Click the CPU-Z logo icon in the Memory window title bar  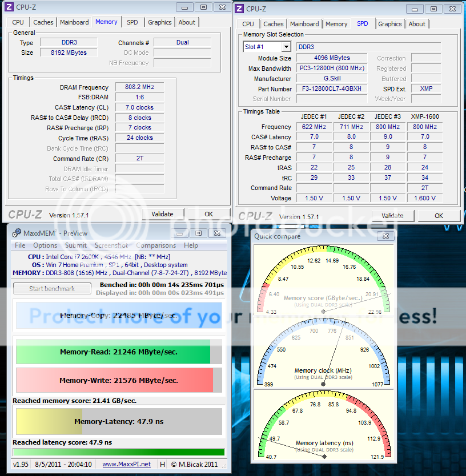pyautogui.click(x=9, y=7)
